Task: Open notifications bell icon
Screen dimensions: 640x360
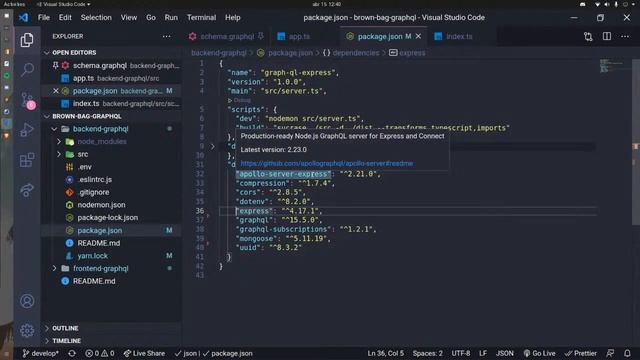Action: [627, 353]
